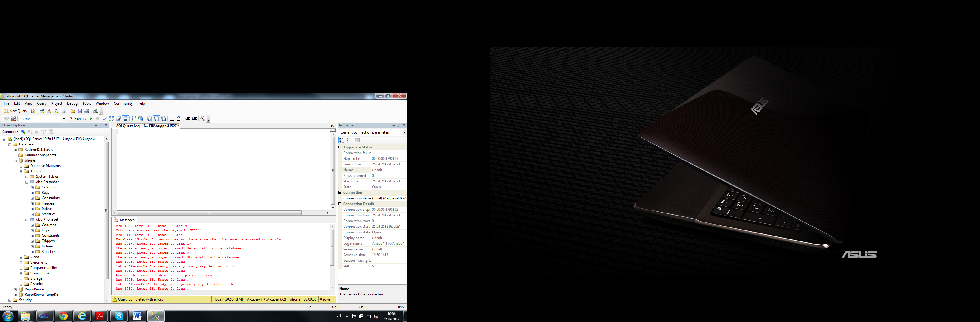980x322 pixels.
Task: Open the Debug menu
Action: pyautogui.click(x=72, y=103)
